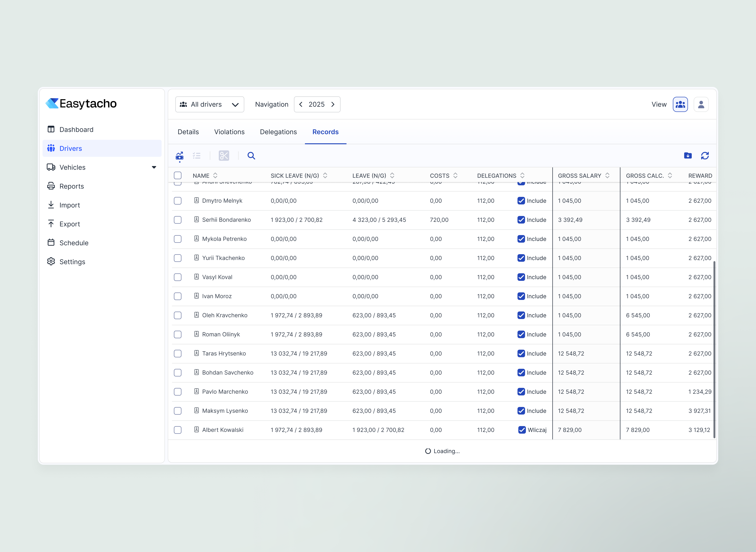Open driver Vasyl Koval name
The width and height of the screenshot is (756, 552).
(217, 277)
